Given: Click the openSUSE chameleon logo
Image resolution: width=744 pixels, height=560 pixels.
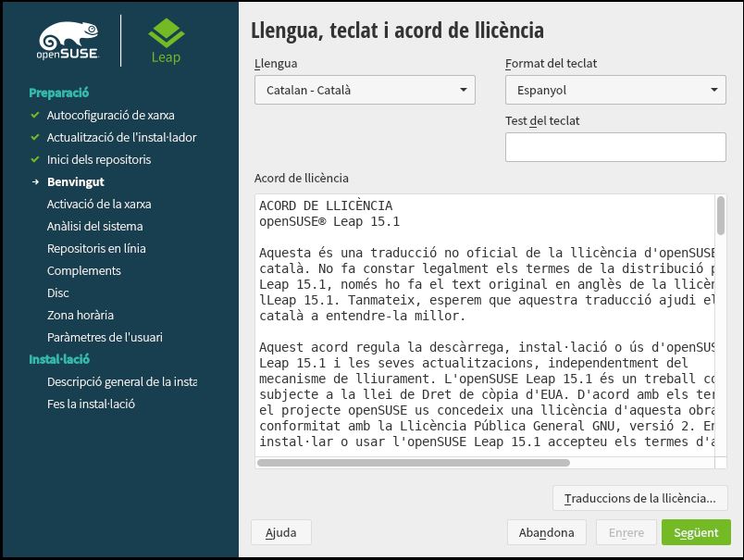Looking at the screenshot, I should coord(69,41).
